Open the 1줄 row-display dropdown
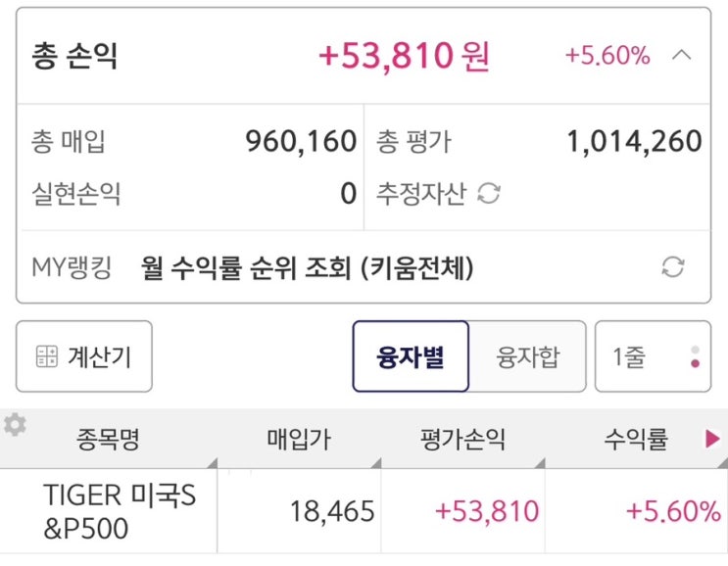 (653, 356)
